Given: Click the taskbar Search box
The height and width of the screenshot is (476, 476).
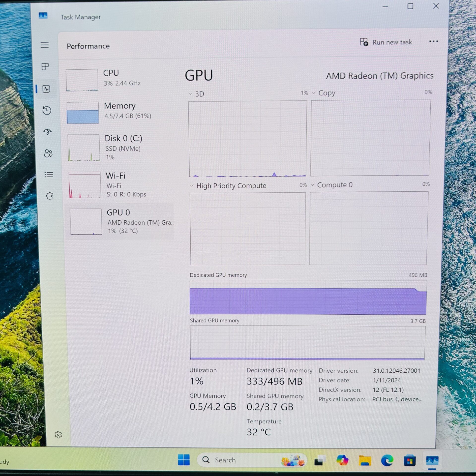Looking at the screenshot, I should (x=252, y=460).
